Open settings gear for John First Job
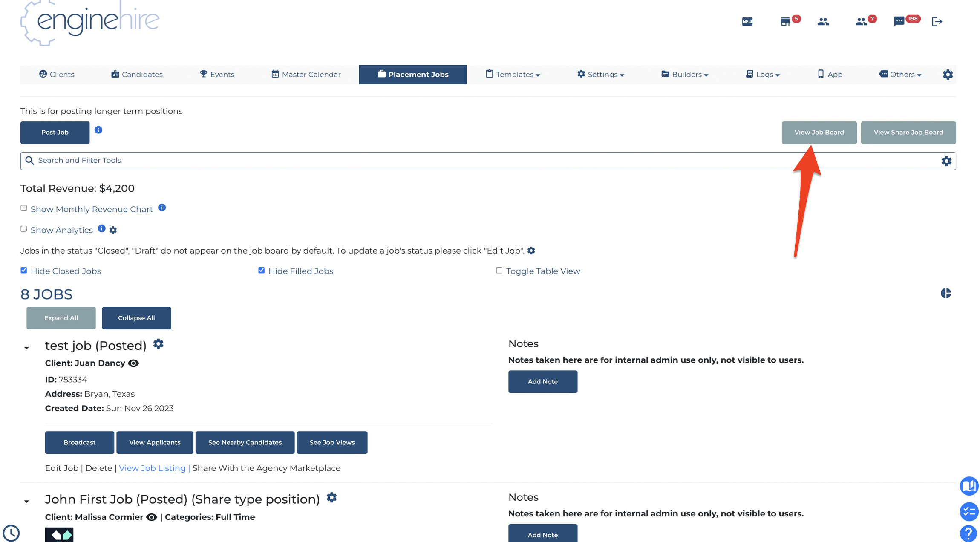The width and height of the screenshot is (980, 542). (x=332, y=497)
